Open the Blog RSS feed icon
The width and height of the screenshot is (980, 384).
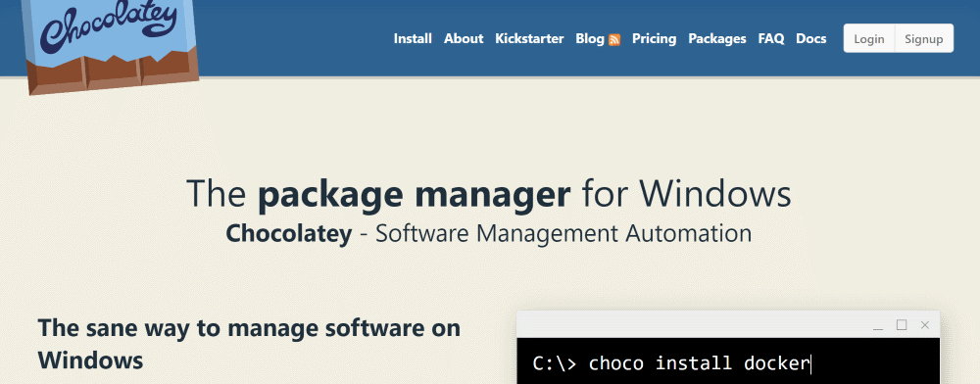614,40
